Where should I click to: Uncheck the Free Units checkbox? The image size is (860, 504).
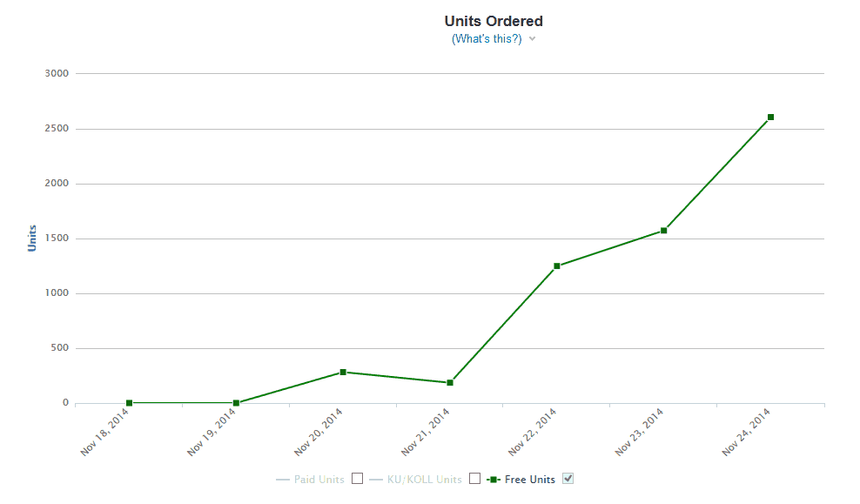tap(568, 478)
